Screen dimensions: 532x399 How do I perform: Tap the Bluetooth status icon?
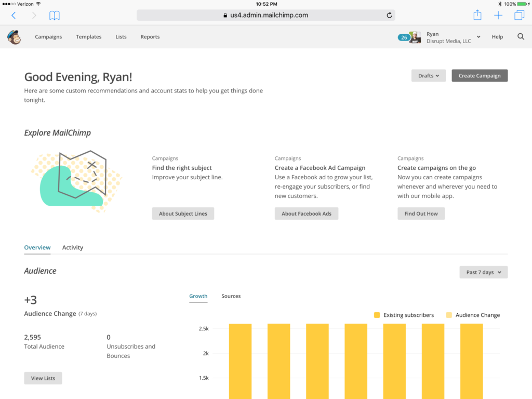tap(500, 4)
